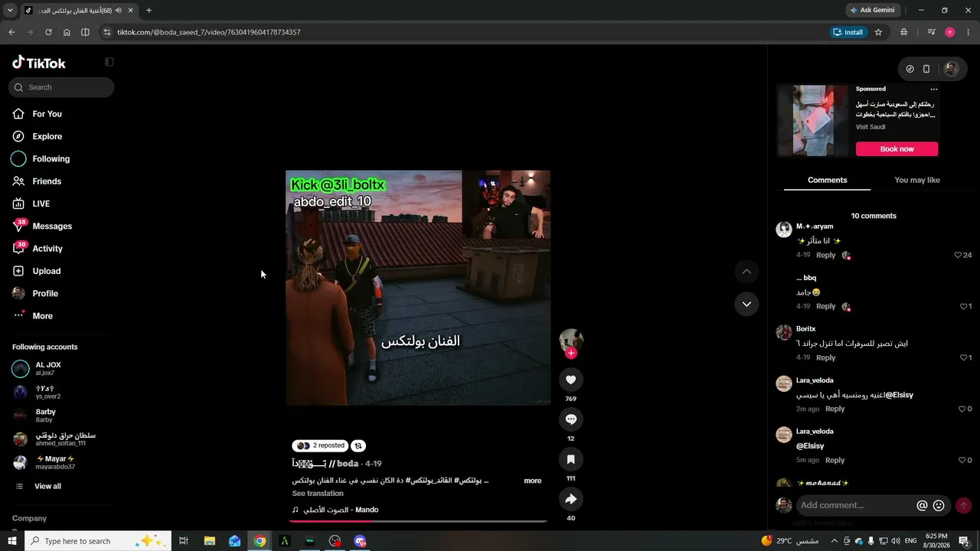The width and height of the screenshot is (980, 551).
Task: Expand the caption with 'more'
Action: (533, 481)
